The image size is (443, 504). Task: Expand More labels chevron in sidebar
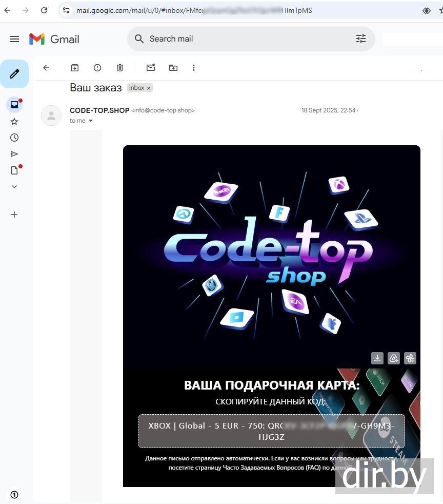coord(14,186)
